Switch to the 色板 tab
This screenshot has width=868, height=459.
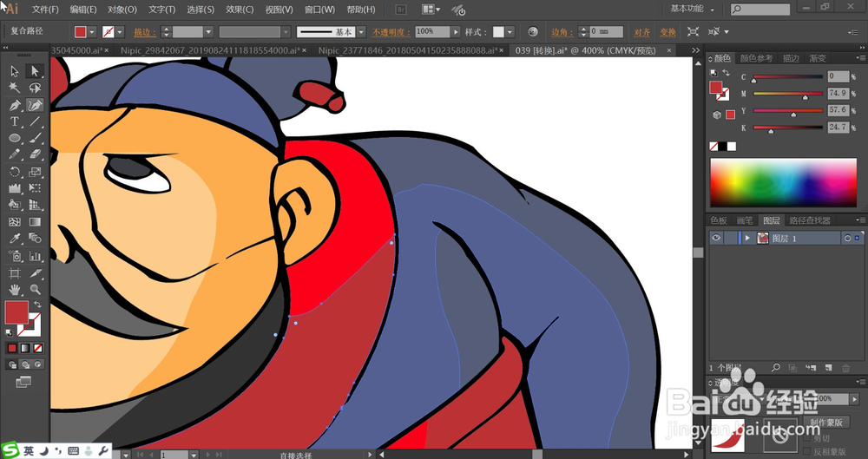[719, 220]
